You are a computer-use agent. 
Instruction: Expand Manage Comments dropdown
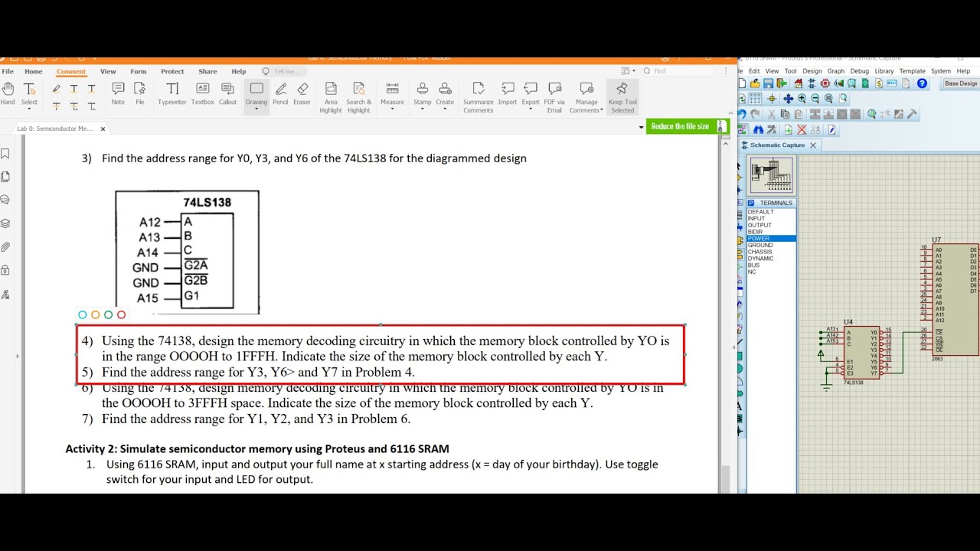601,110
